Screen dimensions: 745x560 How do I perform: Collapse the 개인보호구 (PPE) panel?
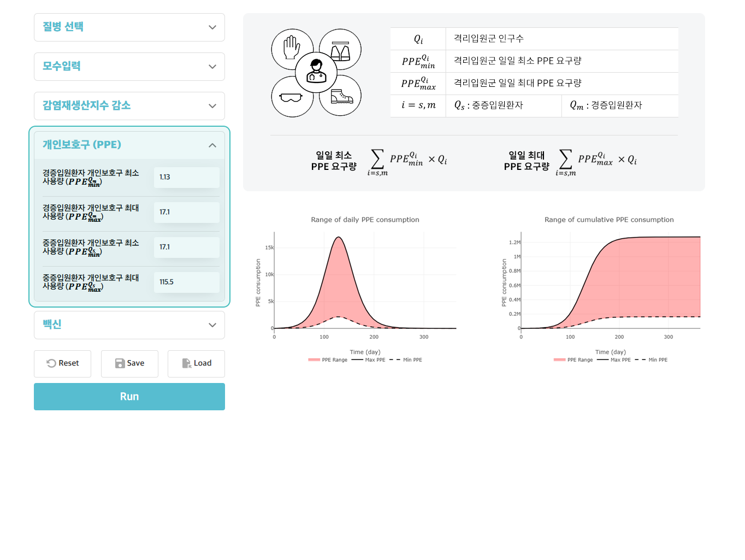[129, 145]
